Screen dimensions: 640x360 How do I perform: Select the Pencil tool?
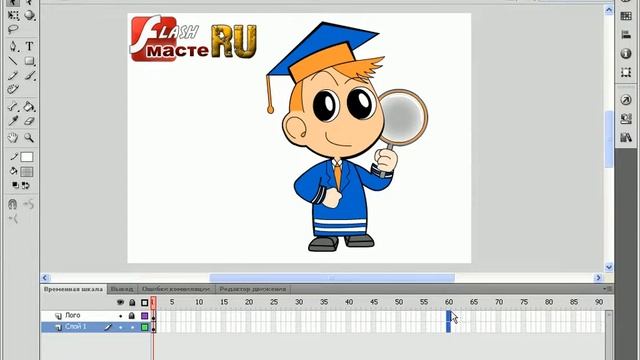pyautogui.click(x=13, y=76)
